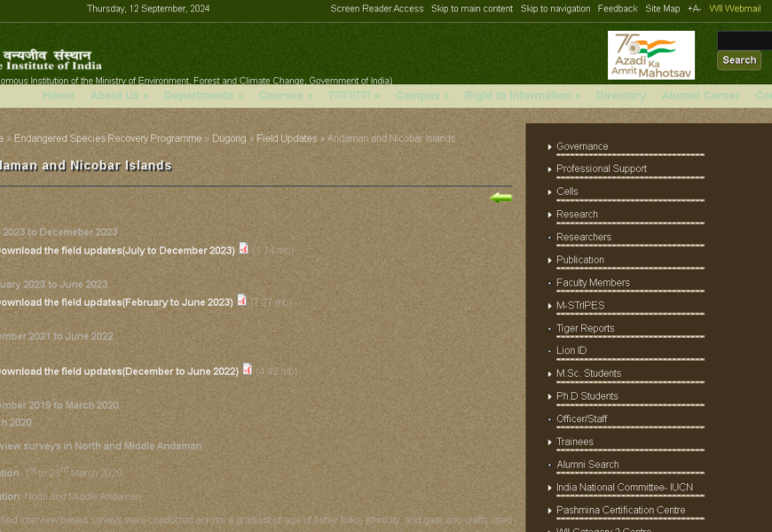Image resolution: width=772 pixels, height=532 pixels.
Task: Click the green back arrow icon
Action: pyautogui.click(x=500, y=198)
